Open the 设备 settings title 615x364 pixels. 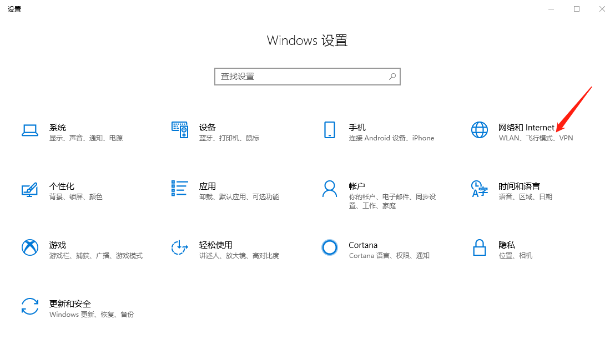[208, 128]
